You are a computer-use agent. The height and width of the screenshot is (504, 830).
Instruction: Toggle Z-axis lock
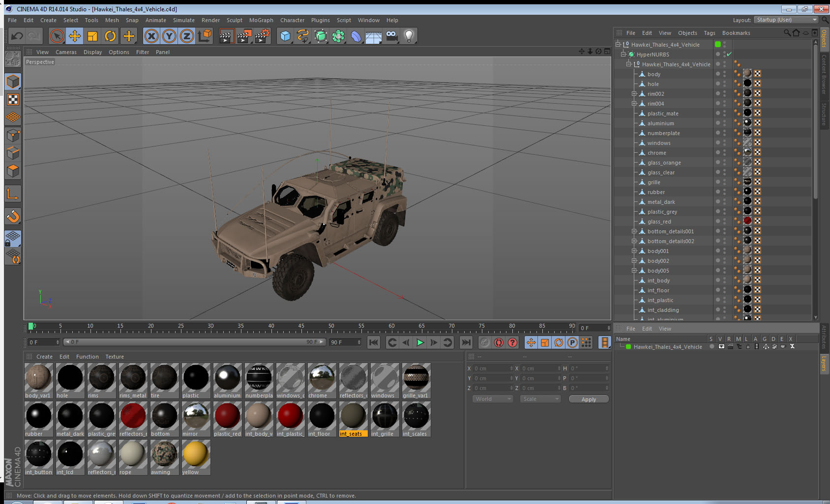click(x=187, y=36)
